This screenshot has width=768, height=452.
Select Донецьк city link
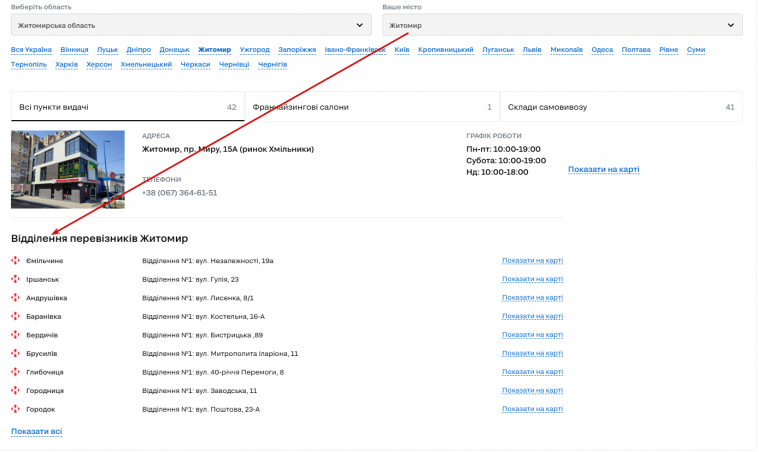[x=174, y=50]
